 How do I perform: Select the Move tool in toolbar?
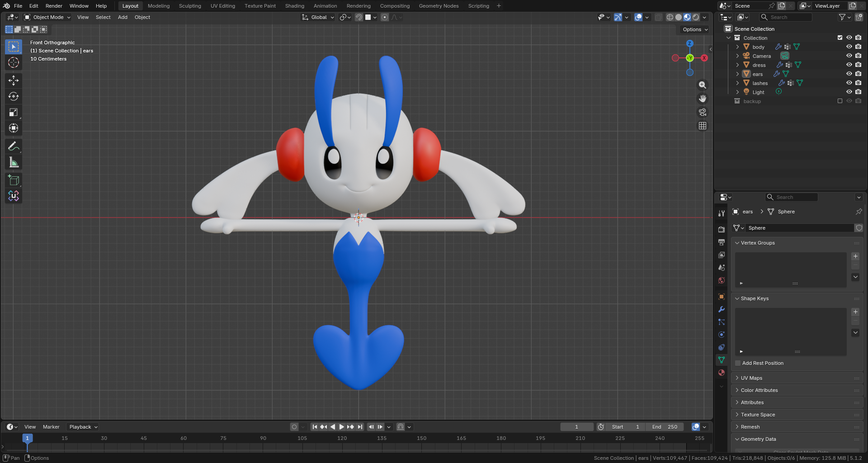(x=14, y=80)
